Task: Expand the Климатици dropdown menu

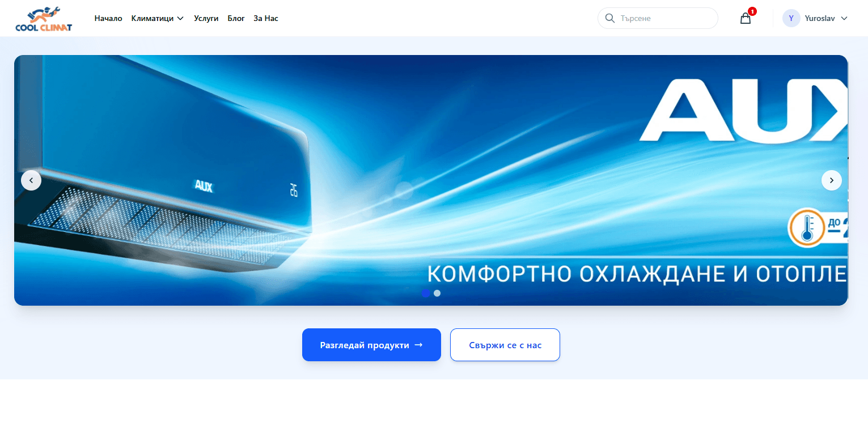Action: 158,18
